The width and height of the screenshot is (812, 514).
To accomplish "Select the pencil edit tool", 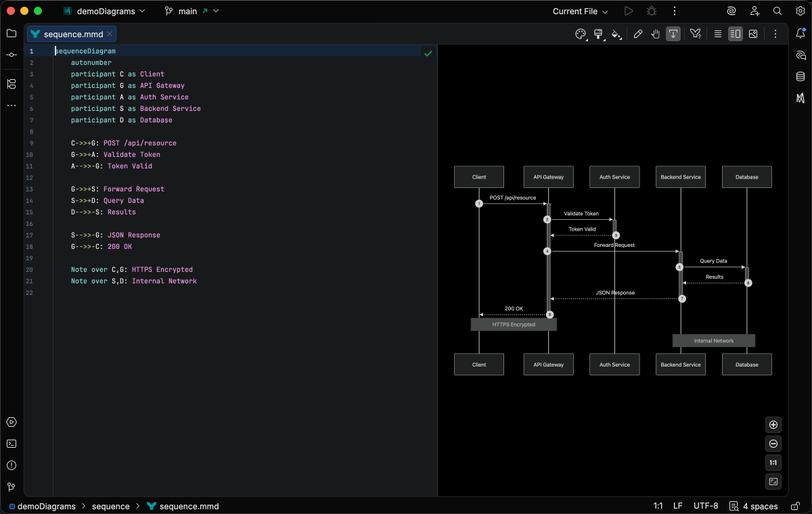I will point(637,34).
